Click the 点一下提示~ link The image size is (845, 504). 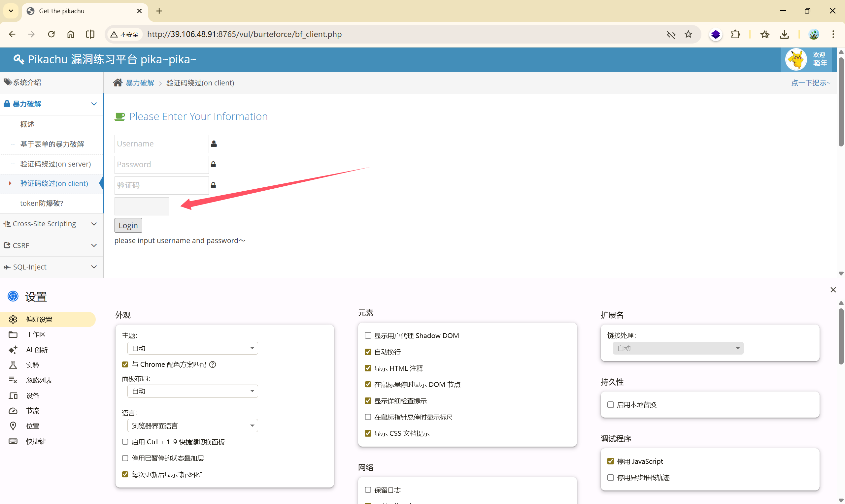(x=810, y=83)
